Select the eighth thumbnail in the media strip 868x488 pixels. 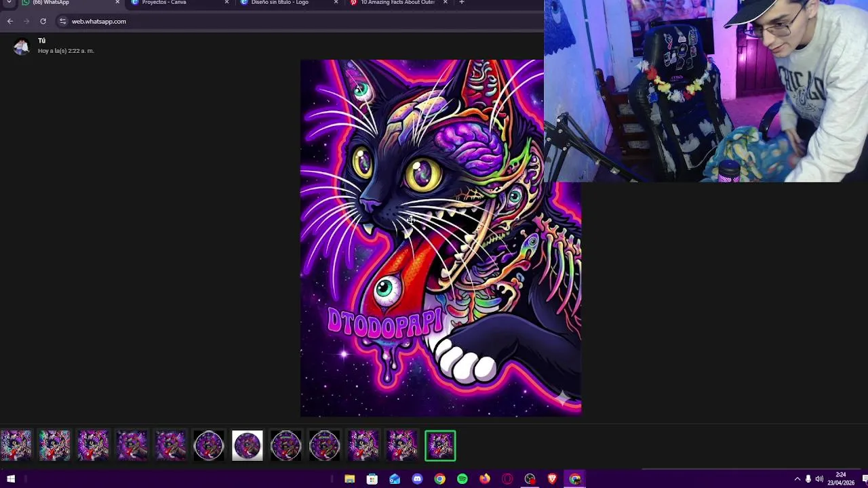[x=286, y=446]
